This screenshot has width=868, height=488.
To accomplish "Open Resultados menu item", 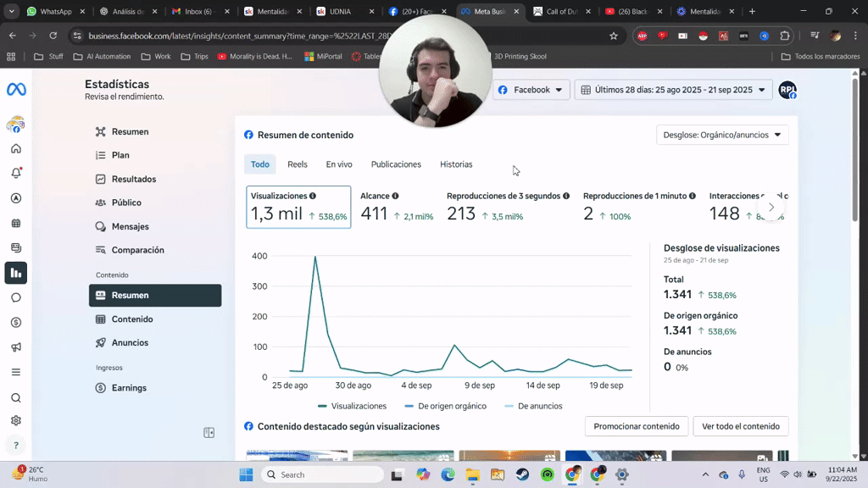I will (155, 180).
